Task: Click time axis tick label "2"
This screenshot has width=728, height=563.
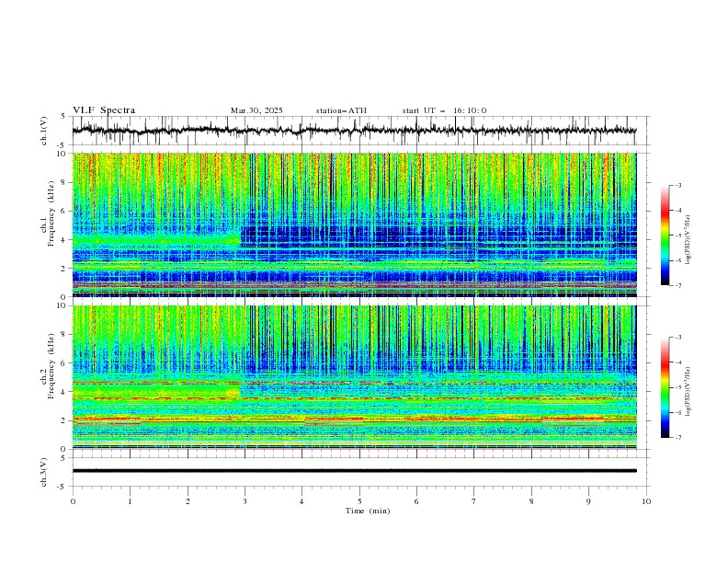Action: pyautogui.click(x=188, y=501)
